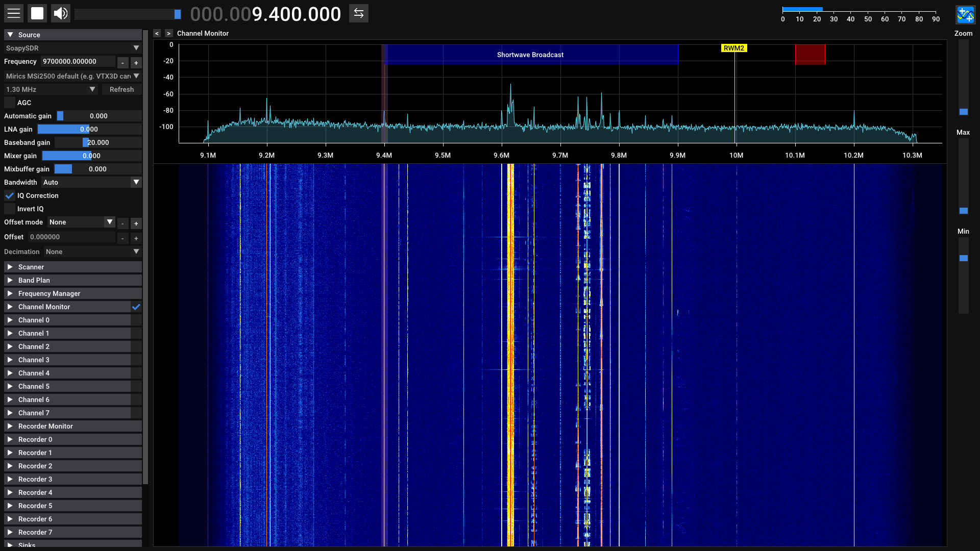
Task: Go to previous view with left arrow
Action: click(157, 33)
